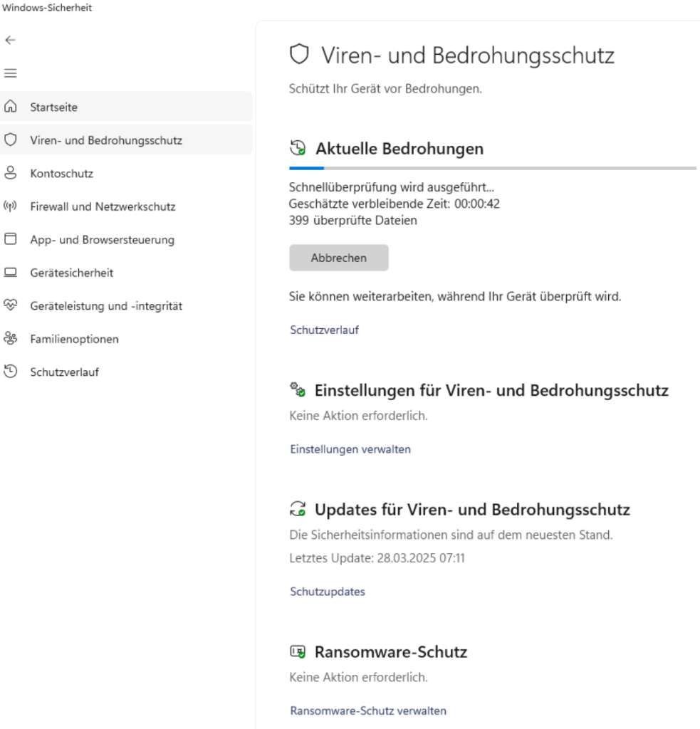Click the Abbrechen button to stop scanning

(x=338, y=257)
